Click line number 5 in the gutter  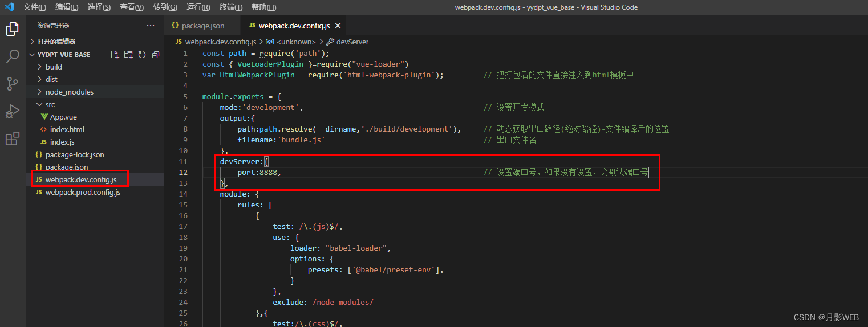click(x=185, y=96)
